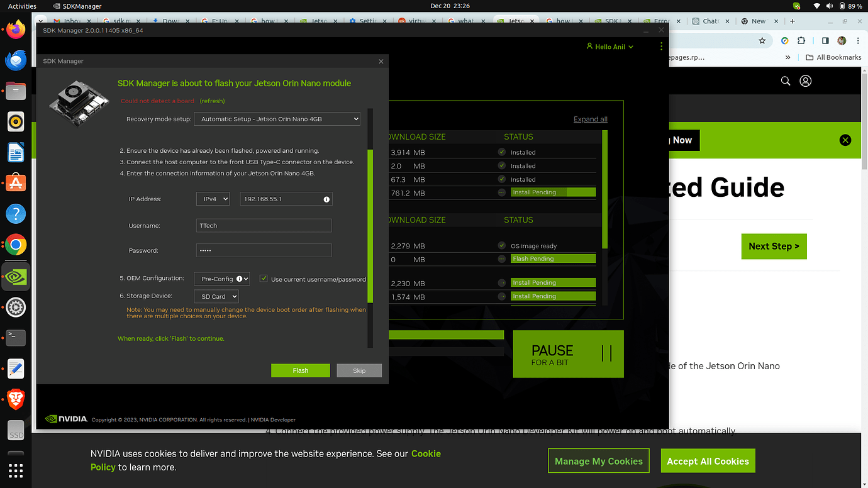Click the account icon on the NVIDIA webpage

click(806, 80)
